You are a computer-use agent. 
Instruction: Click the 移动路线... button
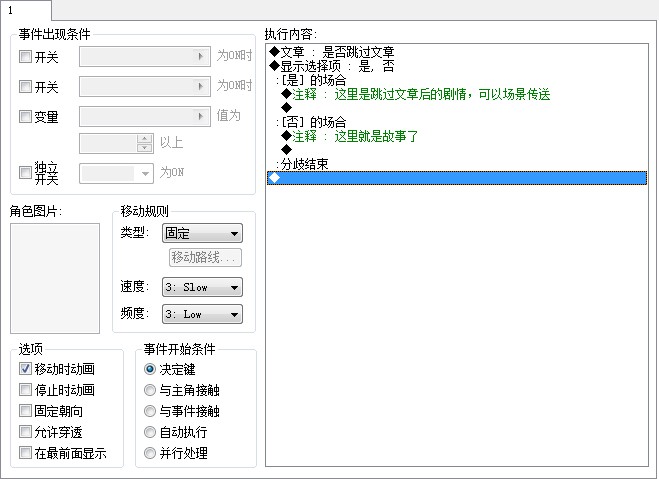click(x=206, y=258)
